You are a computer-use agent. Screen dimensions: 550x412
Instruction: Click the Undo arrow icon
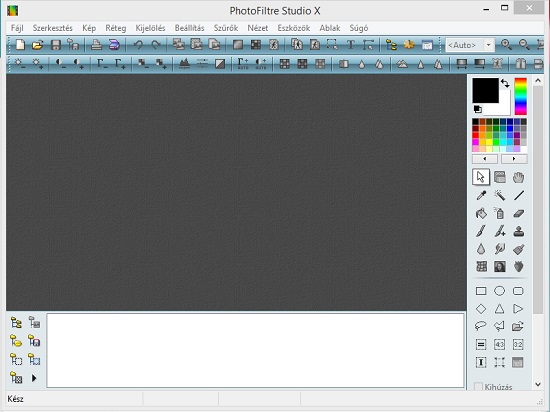click(138, 45)
